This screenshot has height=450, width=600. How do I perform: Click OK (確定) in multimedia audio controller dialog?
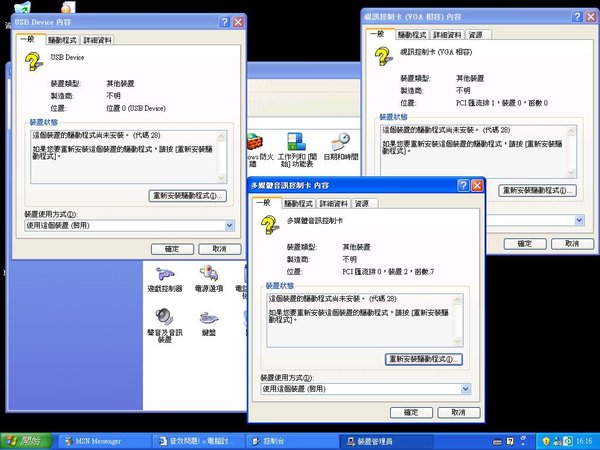coord(411,412)
